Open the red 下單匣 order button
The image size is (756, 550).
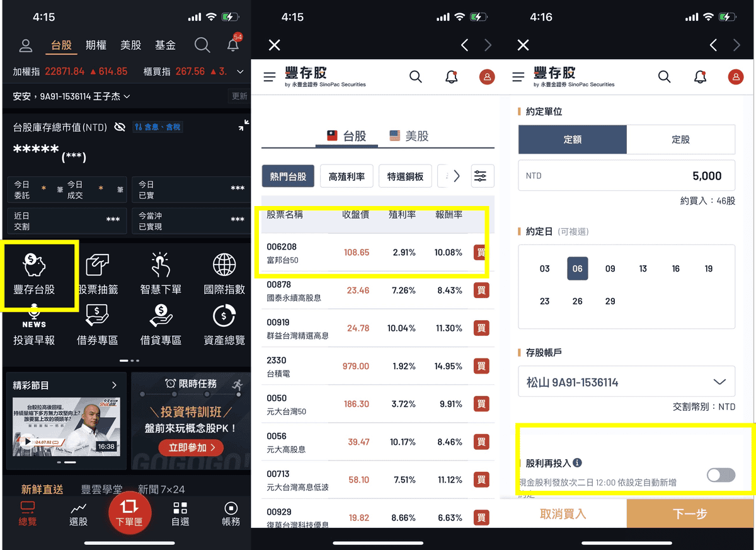[x=129, y=512]
